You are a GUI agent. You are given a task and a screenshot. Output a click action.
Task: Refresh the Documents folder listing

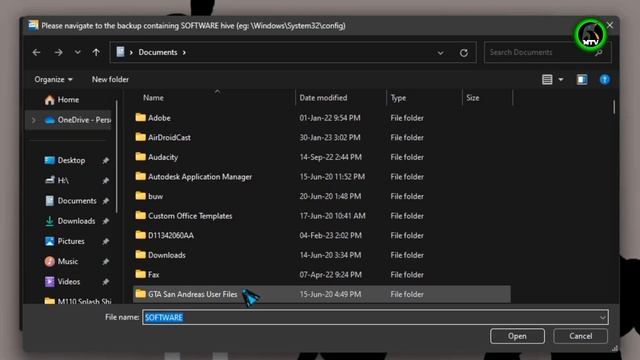pos(464,53)
